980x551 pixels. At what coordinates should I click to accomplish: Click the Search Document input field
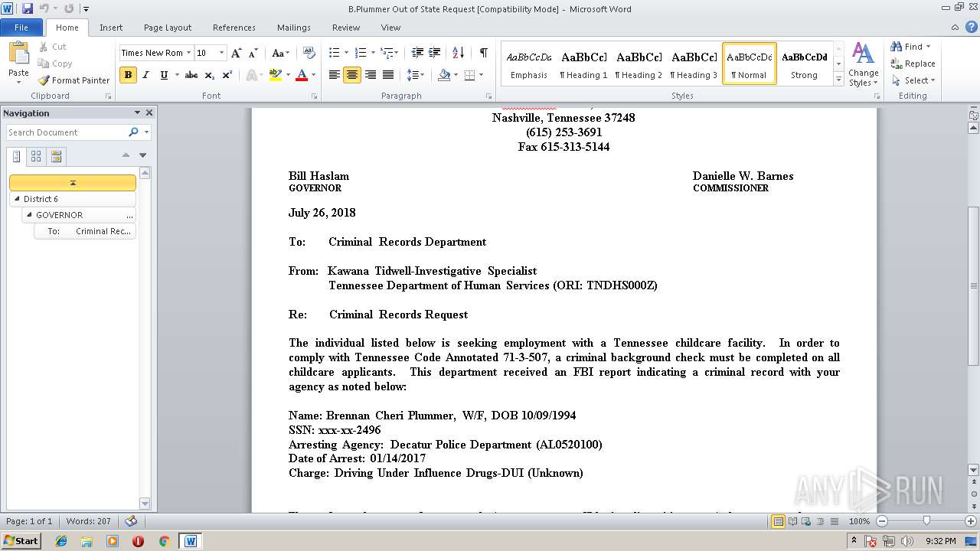(67, 132)
